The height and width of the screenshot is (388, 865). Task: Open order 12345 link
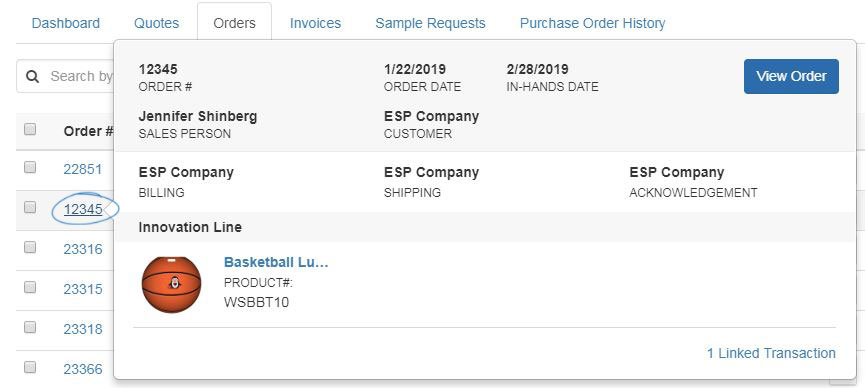point(83,209)
